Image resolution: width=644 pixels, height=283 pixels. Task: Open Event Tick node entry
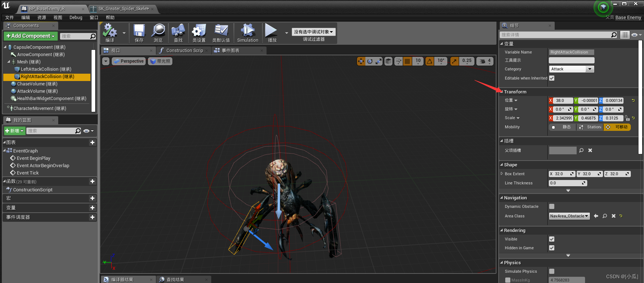click(x=27, y=173)
